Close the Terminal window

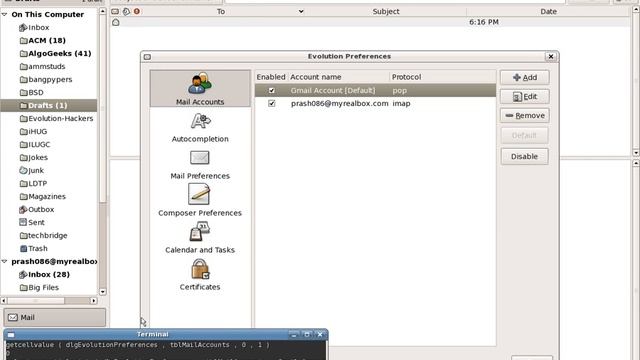point(320,334)
